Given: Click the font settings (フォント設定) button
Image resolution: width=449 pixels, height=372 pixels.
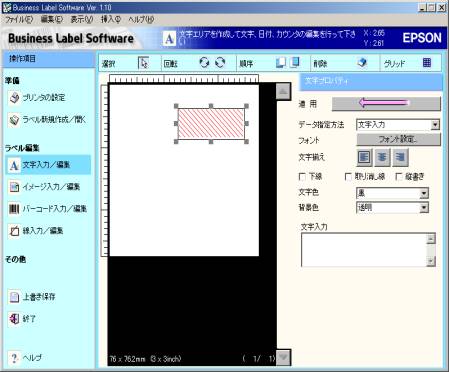Looking at the screenshot, I should pos(398,139).
